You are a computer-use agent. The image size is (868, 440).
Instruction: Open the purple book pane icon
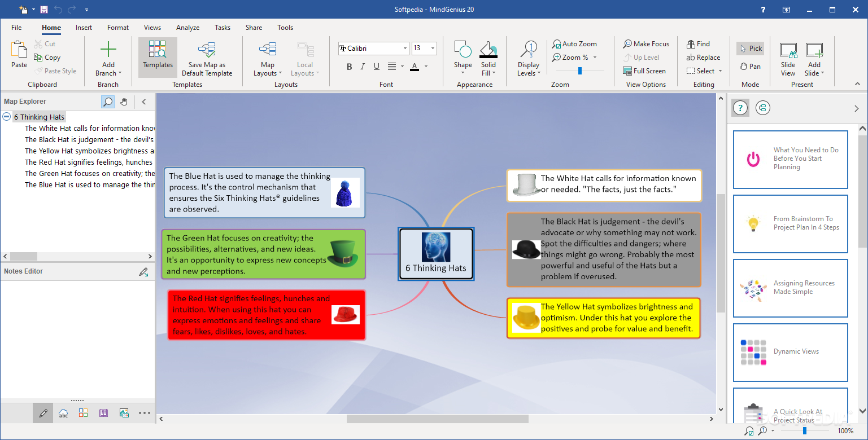103,413
